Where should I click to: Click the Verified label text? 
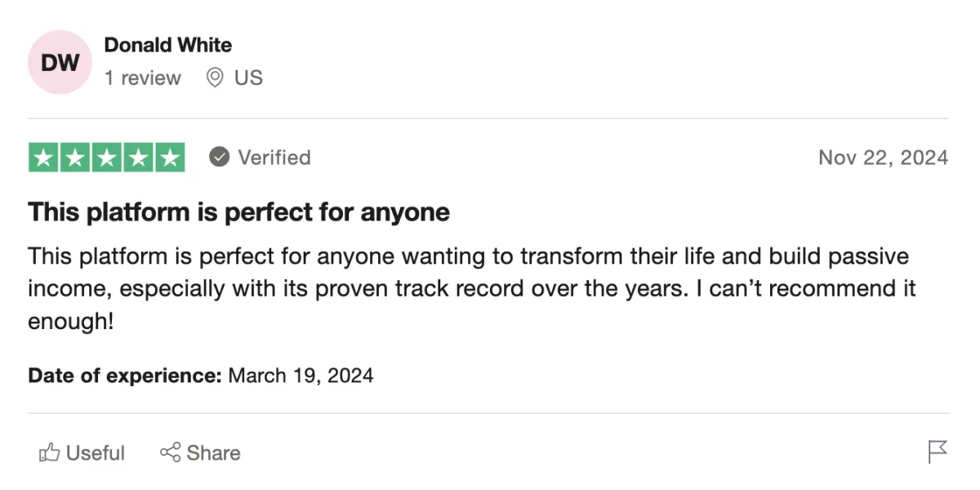[x=274, y=157]
